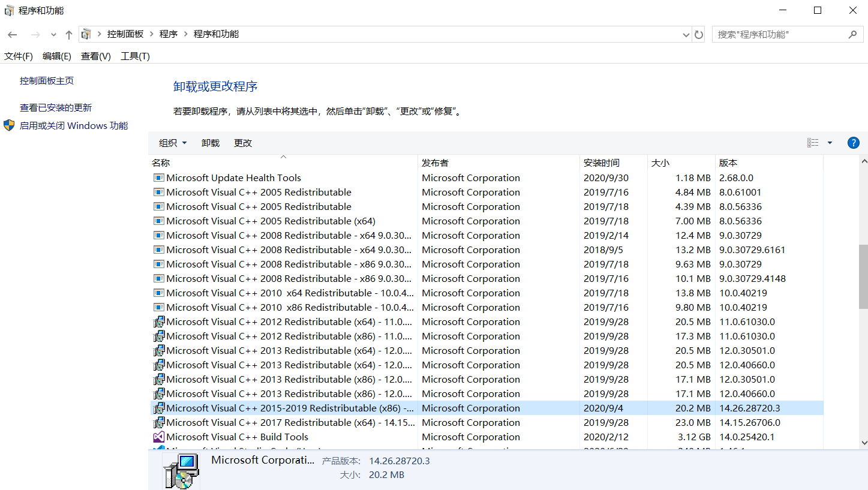868x490 pixels.
Task: Open the view options dropdown arrow
Action: click(x=830, y=143)
